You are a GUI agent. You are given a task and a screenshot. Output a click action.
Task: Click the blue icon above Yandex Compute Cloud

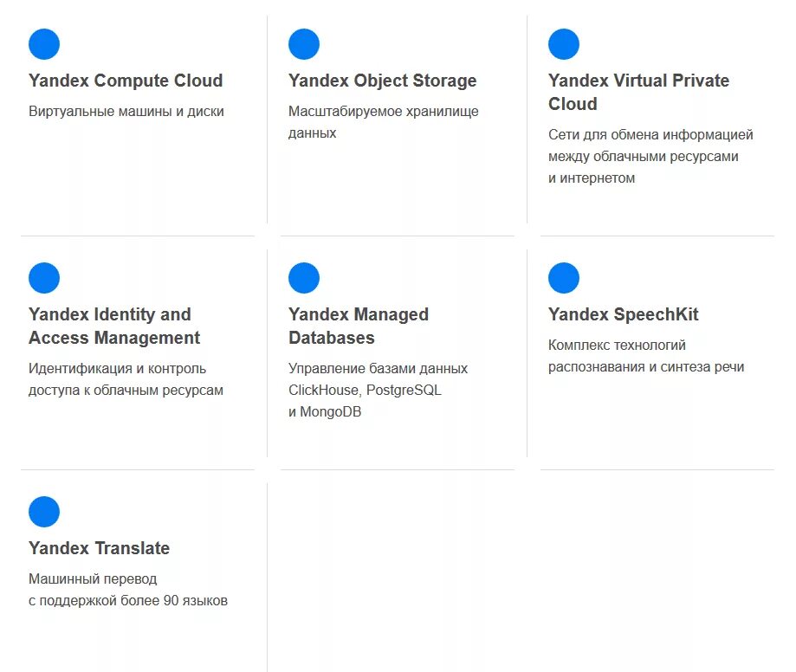click(44, 44)
